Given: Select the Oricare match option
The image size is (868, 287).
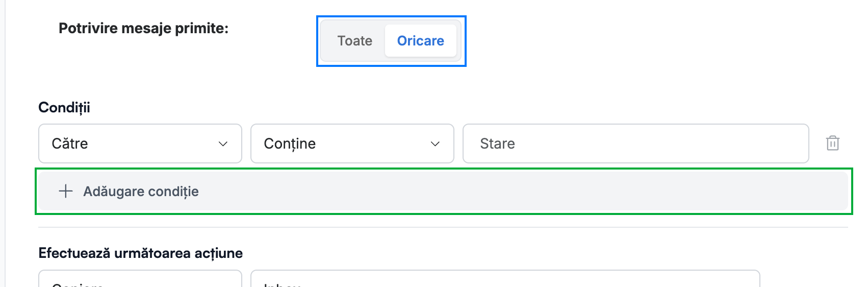Looking at the screenshot, I should (420, 41).
